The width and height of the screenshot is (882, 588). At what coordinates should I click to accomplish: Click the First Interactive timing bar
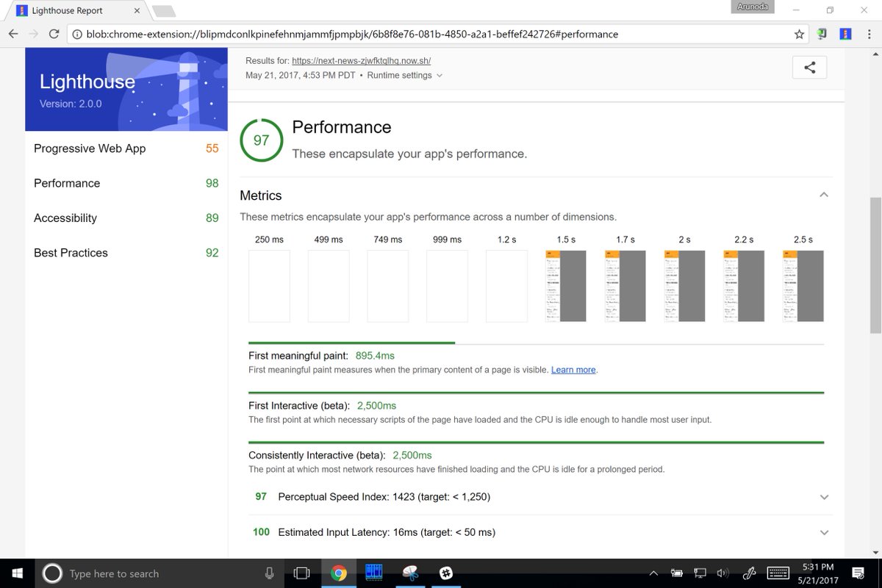pyautogui.click(x=536, y=392)
